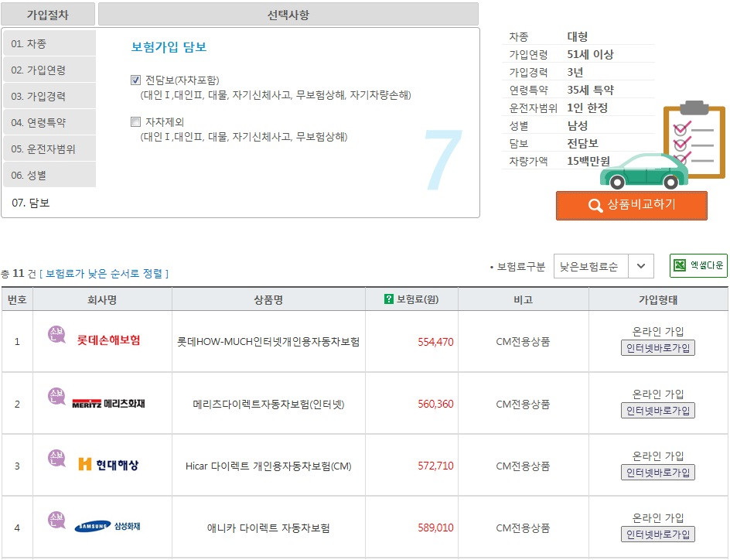
Task: Click the 메리츠화재 company logo
Action: [108, 404]
